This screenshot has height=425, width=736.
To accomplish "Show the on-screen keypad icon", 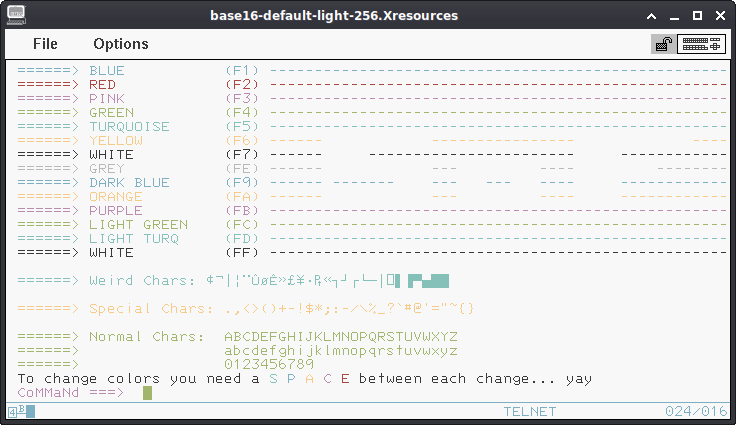I will click(701, 44).
